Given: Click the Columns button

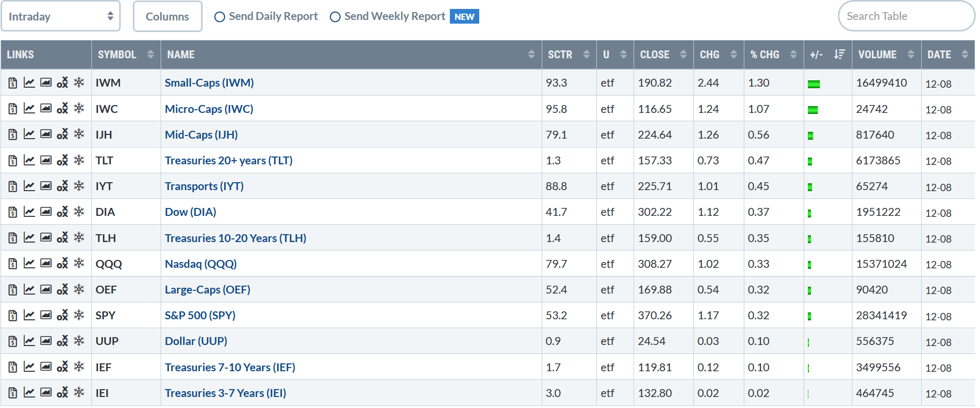Looking at the screenshot, I should pyautogui.click(x=167, y=16).
